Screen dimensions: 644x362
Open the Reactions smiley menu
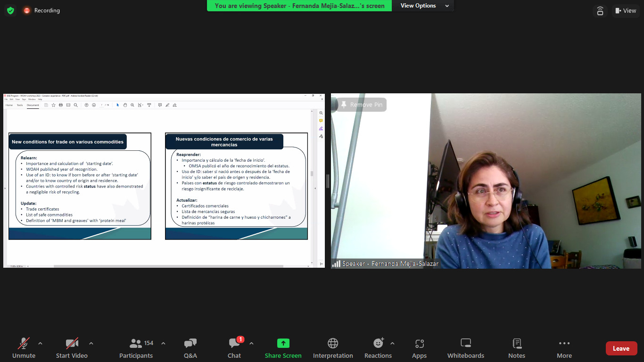pyautogui.click(x=378, y=348)
